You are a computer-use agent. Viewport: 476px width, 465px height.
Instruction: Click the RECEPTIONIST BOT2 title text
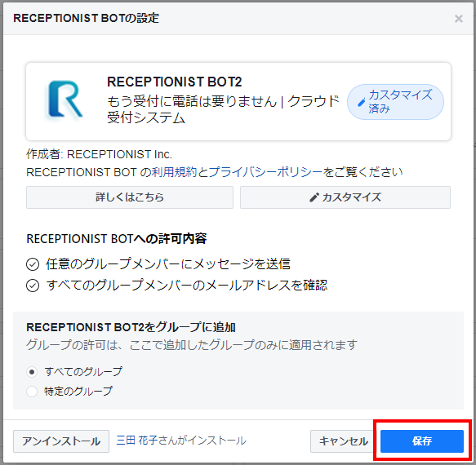174,82
